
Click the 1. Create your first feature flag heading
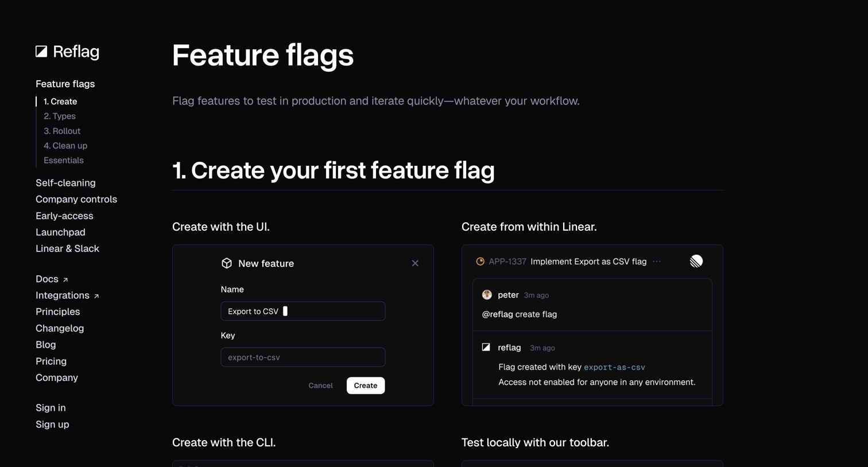click(x=334, y=170)
